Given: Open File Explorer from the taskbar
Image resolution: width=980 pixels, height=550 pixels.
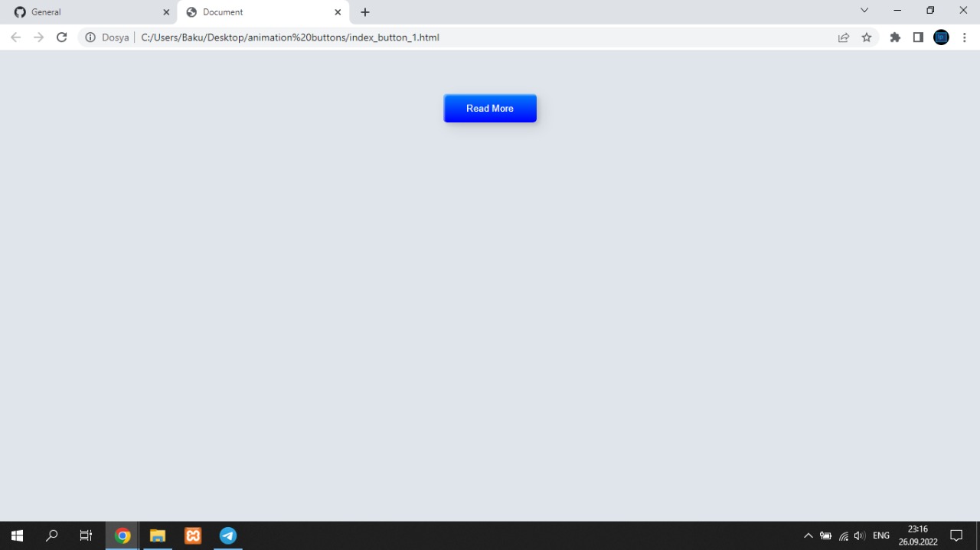Looking at the screenshot, I should point(158,535).
